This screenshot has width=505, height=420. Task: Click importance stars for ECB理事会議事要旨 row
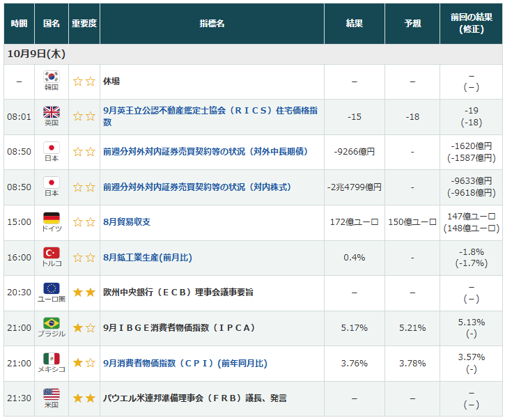[84, 293]
